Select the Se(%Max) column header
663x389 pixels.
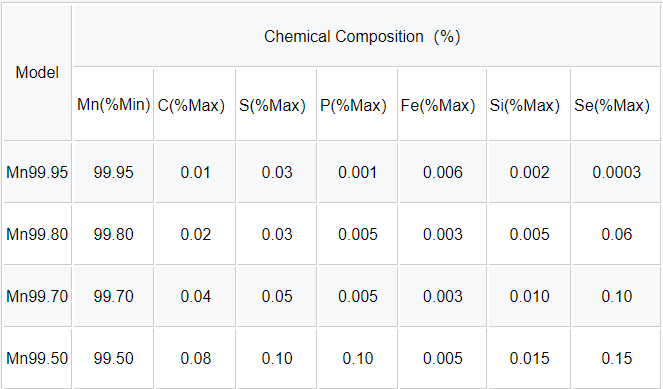[x=616, y=104]
